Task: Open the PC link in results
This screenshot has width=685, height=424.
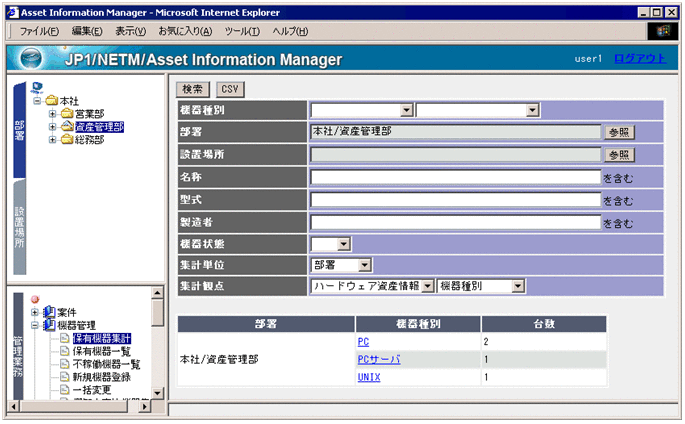Action: tap(363, 342)
